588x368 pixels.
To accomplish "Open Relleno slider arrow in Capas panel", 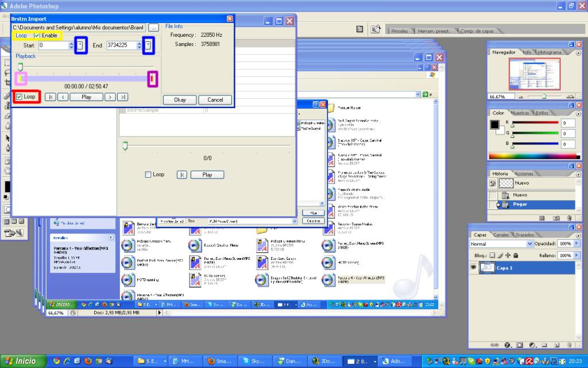I will pyautogui.click(x=577, y=255).
